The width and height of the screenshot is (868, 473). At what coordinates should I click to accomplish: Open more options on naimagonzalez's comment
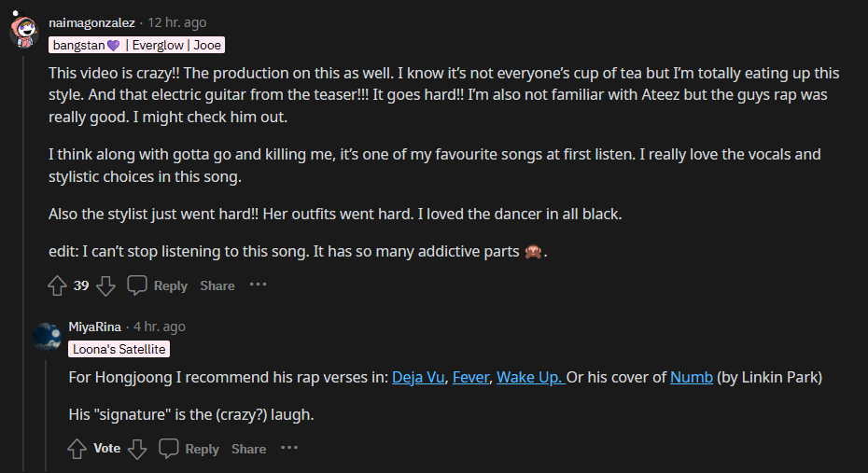(x=258, y=285)
